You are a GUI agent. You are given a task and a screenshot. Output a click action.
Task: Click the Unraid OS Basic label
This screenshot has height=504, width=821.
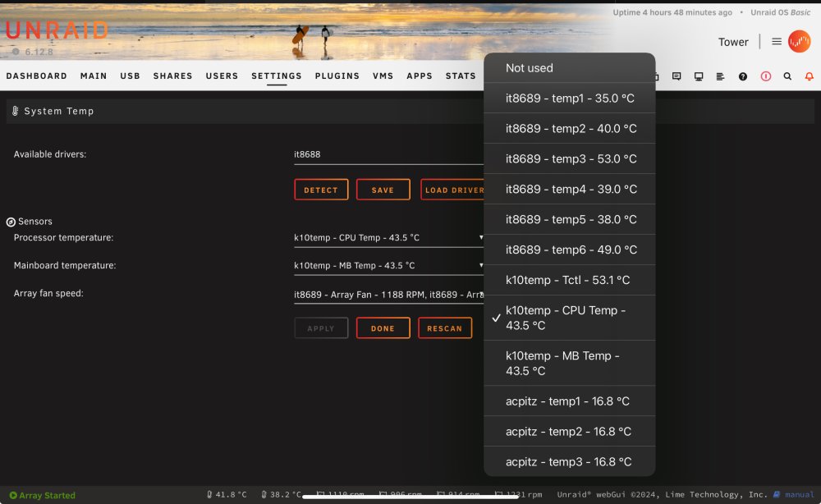click(780, 12)
